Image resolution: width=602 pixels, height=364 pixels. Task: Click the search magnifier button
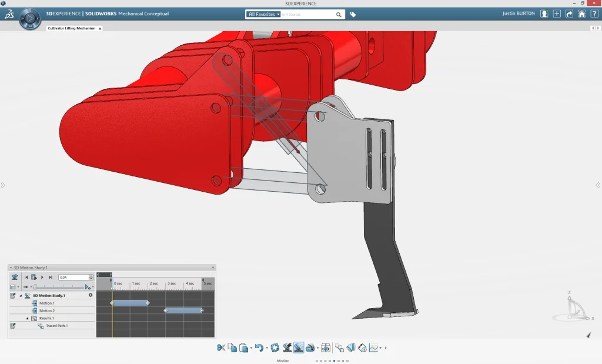tap(339, 14)
